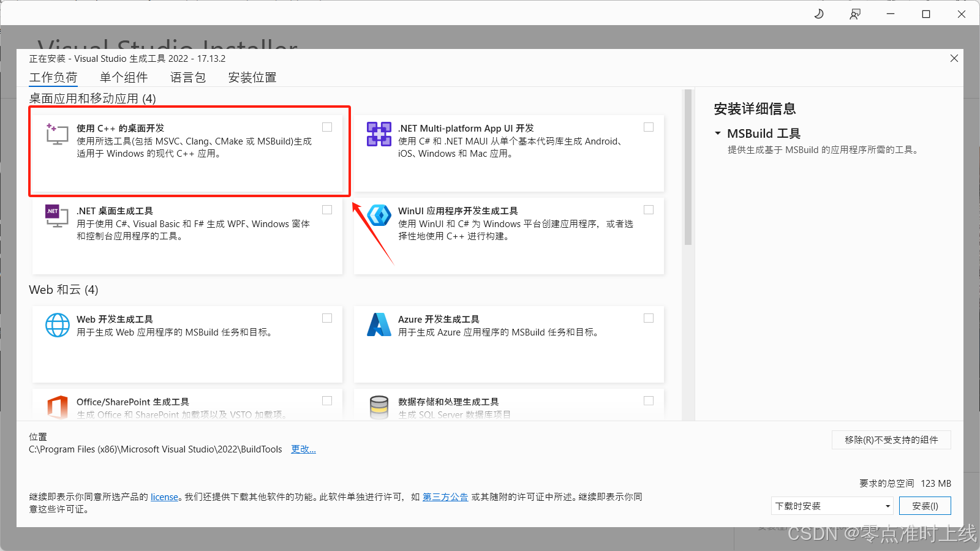
Task: Open the feedback icon in title bar
Action: [854, 13]
